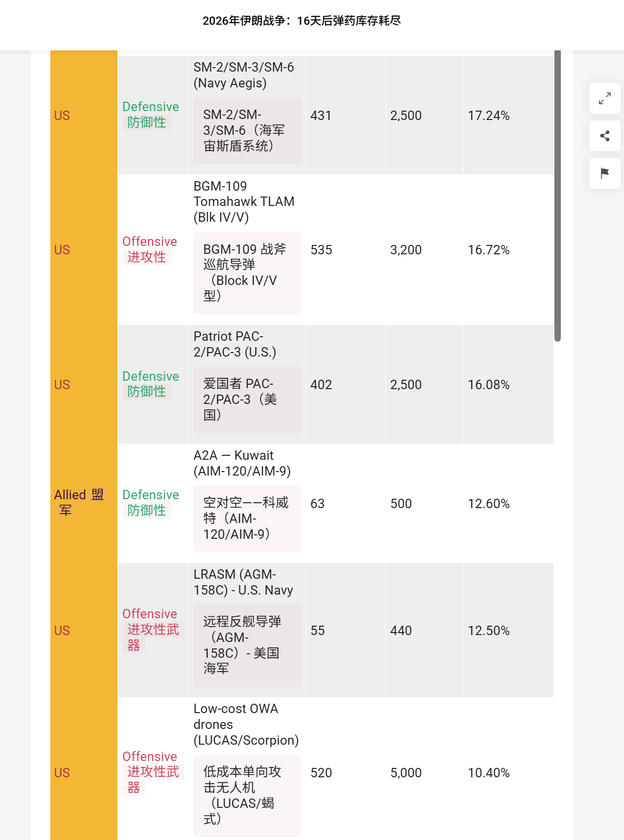Screen dimensions: 624x840
Task: Expand the table to fullscreen view
Action: click(x=604, y=99)
